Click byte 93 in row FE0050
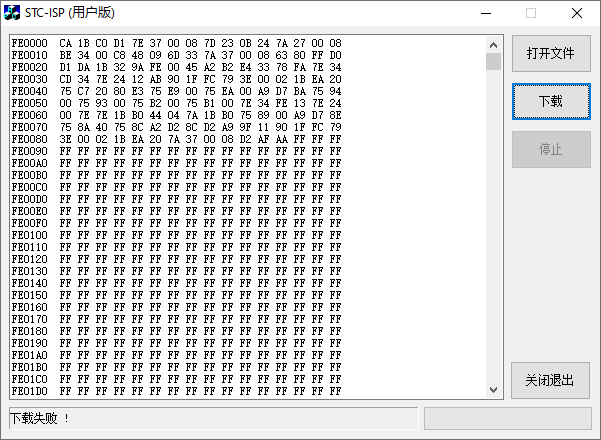Screen dimensions: 601x440 102,103
